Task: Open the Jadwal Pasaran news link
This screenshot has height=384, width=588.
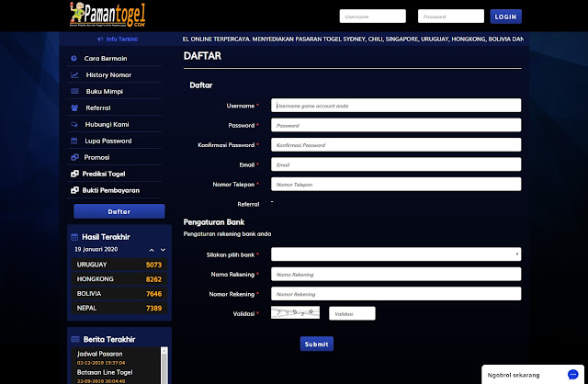Action: pos(100,354)
